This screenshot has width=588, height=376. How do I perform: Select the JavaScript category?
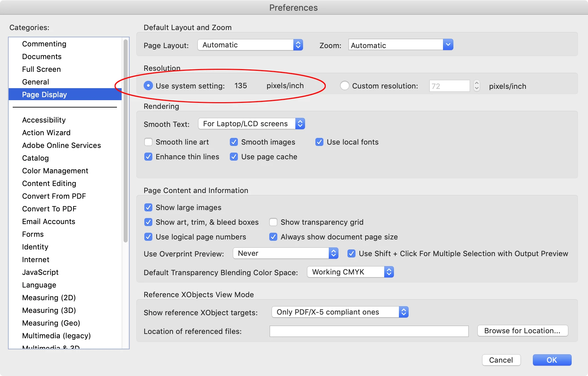pos(65,272)
